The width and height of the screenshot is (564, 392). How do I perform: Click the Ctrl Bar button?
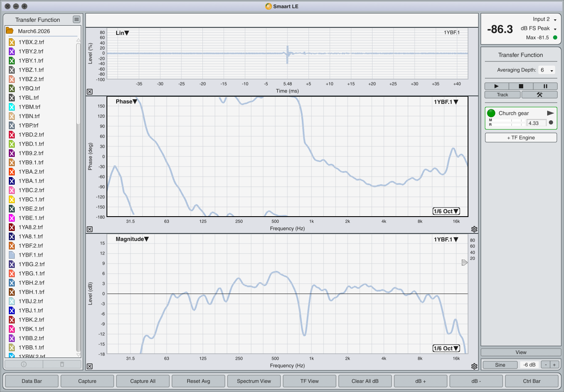pyautogui.click(x=532, y=381)
